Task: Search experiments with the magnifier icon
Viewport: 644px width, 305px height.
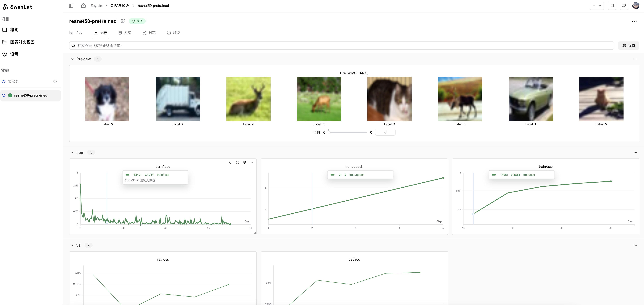Action: click(55, 82)
